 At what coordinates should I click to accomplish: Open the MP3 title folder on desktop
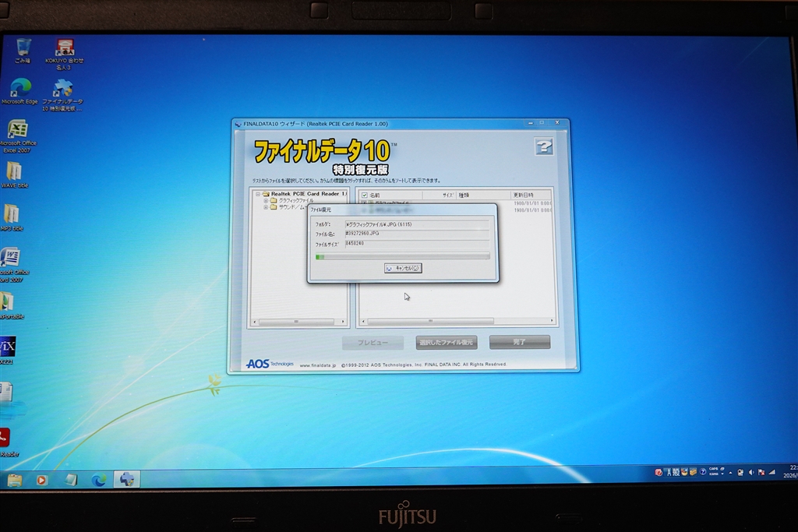pyautogui.click(x=12, y=217)
